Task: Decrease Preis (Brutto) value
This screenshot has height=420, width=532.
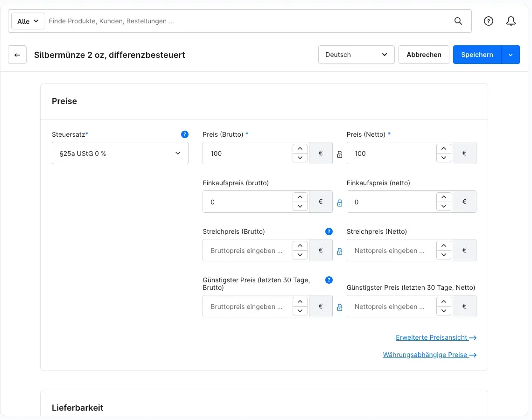Action: point(300,158)
